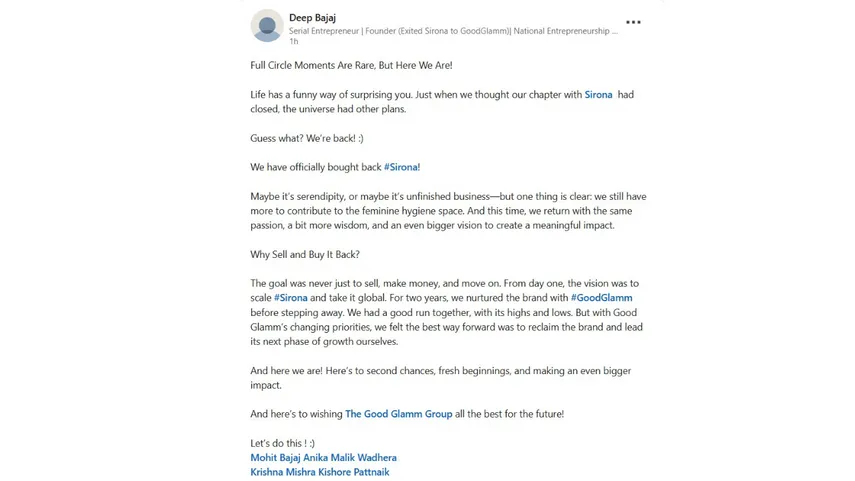Click the 'Let's do this !' line
The width and height of the screenshot is (855, 481).
282,443
